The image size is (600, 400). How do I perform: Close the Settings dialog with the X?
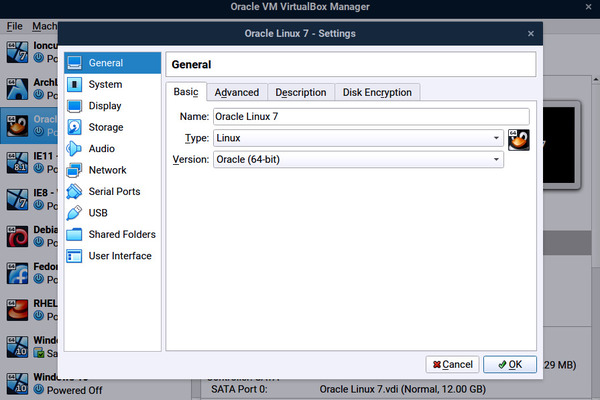pyautogui.click(x=530, y=33)
